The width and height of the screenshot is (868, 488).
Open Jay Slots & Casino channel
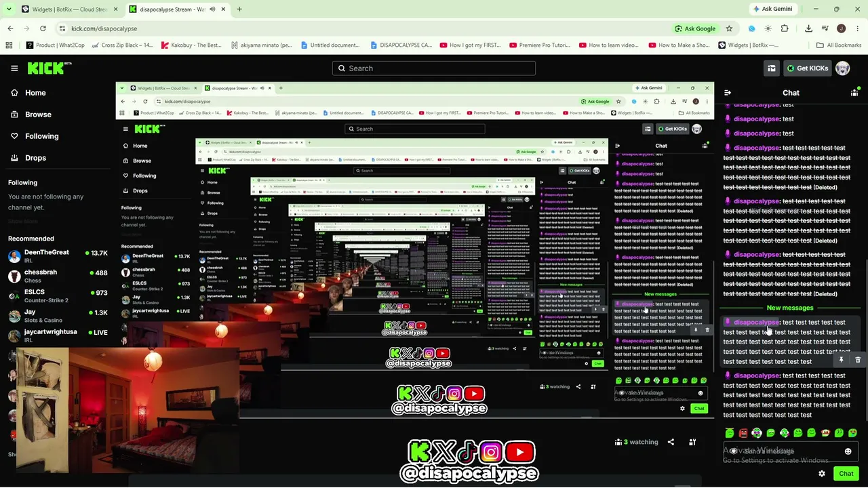[58, 316]
